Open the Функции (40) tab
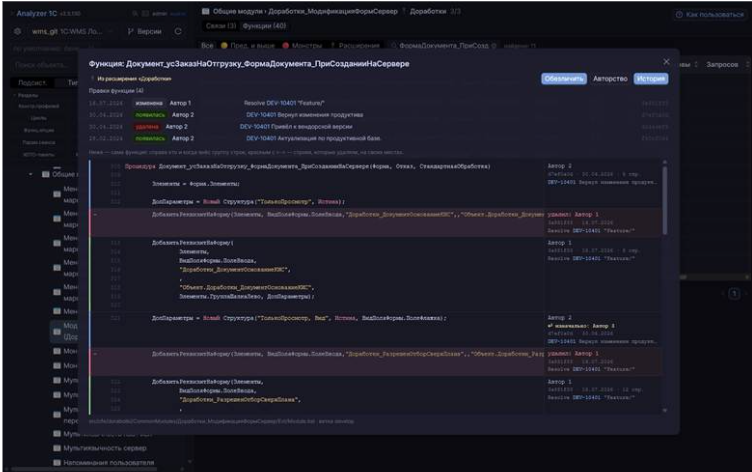This screenshot has height=472, width=752. tap(264, 25)
